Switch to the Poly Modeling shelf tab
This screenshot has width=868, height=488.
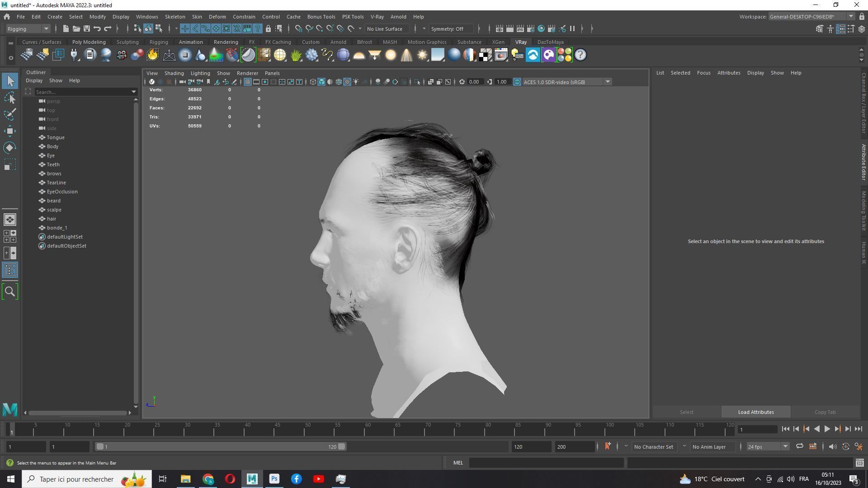tap(89, 42)
